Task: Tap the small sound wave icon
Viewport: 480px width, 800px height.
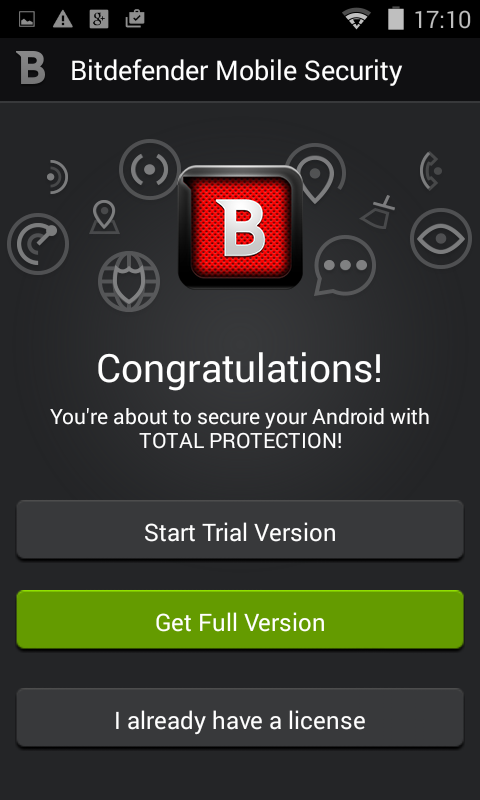Action: click(57, 177)
